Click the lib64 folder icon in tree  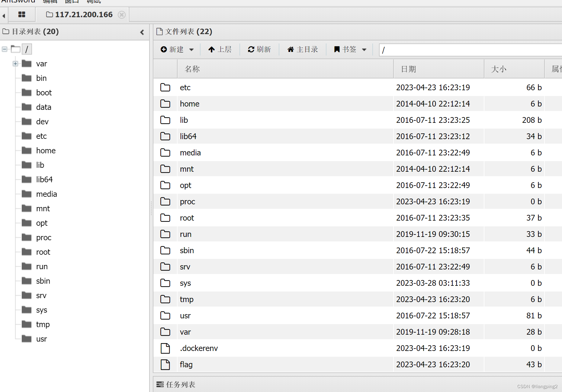[x=27, y=179]
